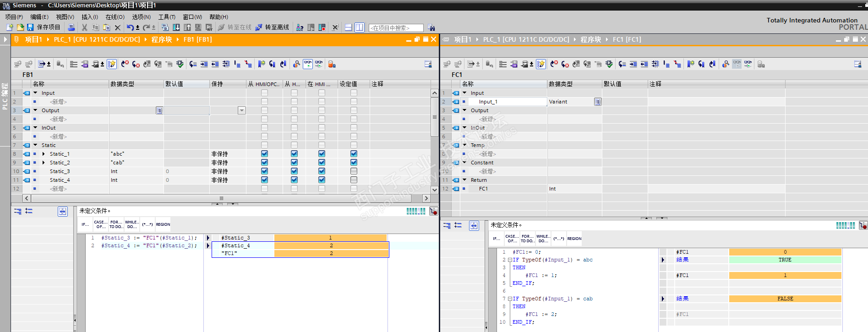
Task: Enable setpoint checkbox for Static_3
Action: pyautogui.click(x=354, y=171)
